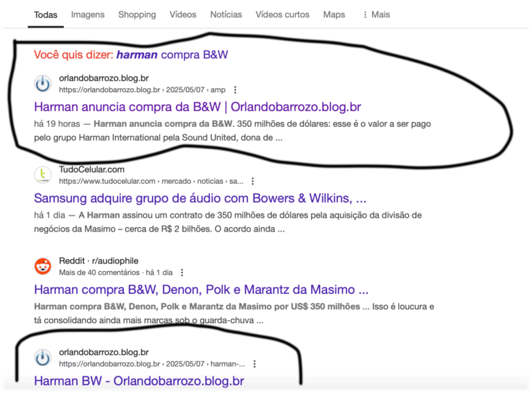This screenshot has width=532, height=393.
Task: Click the suggested search 'harman compra B&W'
Action: coord(172,54)
